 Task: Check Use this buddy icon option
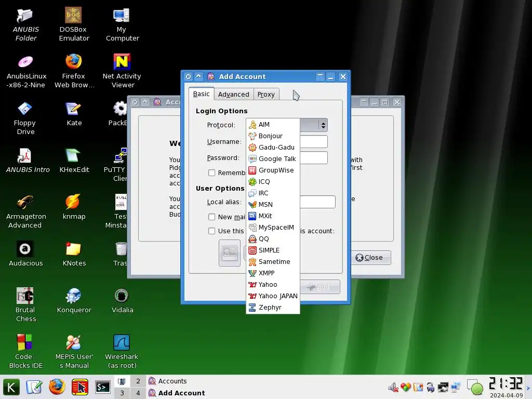point(212,231)
